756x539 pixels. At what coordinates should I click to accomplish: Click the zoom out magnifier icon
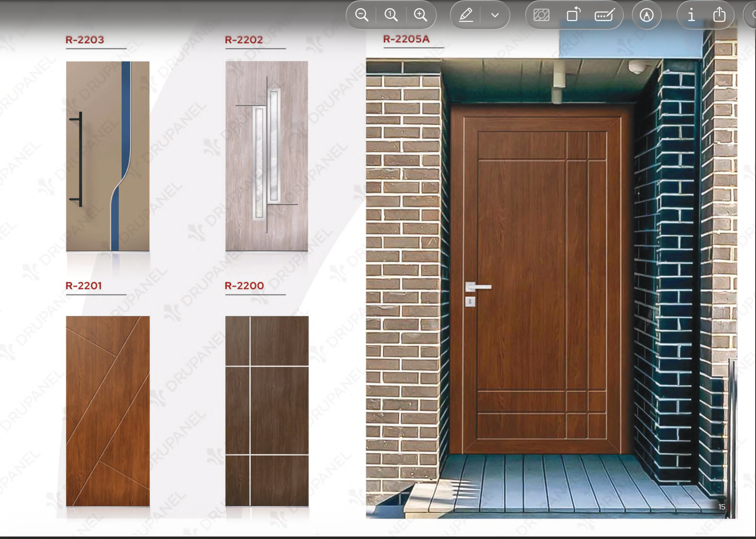(x=361, y=15)
